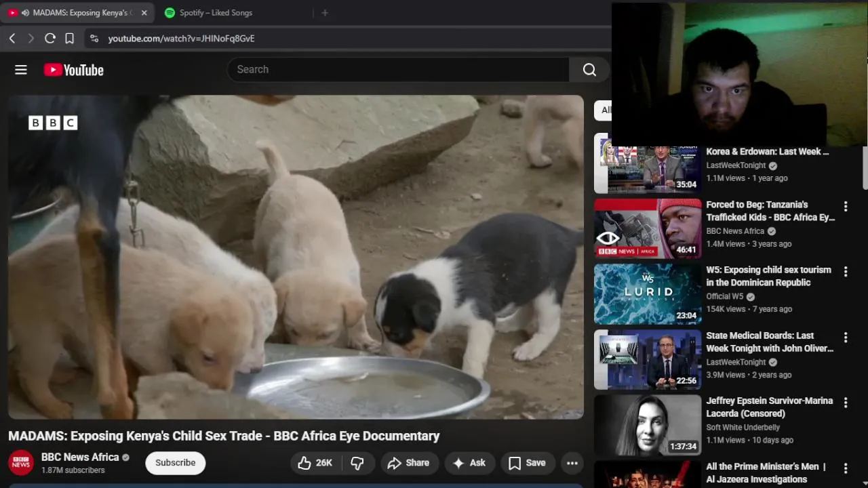Subscribe to BBC News Africa
Image resolution: width=868 pixels, height=488 pixels.
click(x=175, y=463)
